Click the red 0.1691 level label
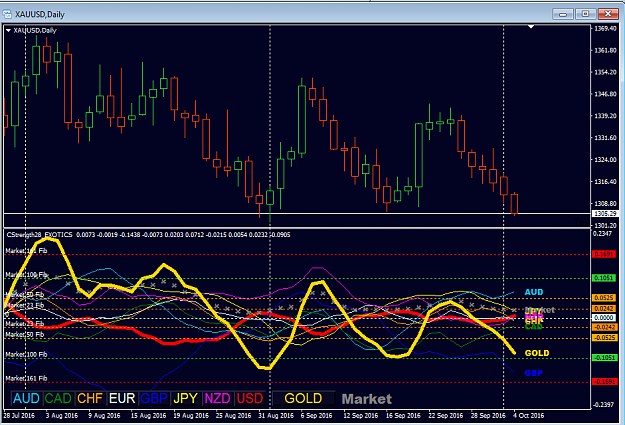 pyautogui.click(x=604, y=254)
